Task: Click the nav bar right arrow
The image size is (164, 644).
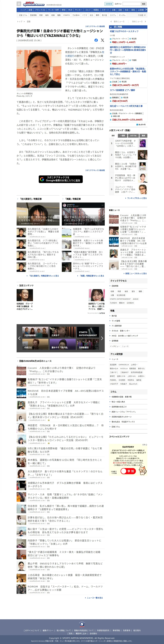Action: tap(146, 10)
